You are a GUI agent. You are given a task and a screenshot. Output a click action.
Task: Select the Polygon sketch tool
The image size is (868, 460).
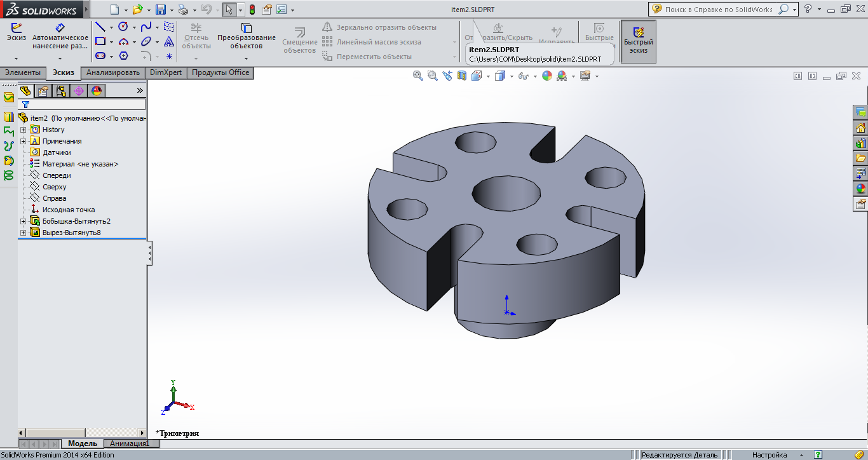[x=123, y=56]
